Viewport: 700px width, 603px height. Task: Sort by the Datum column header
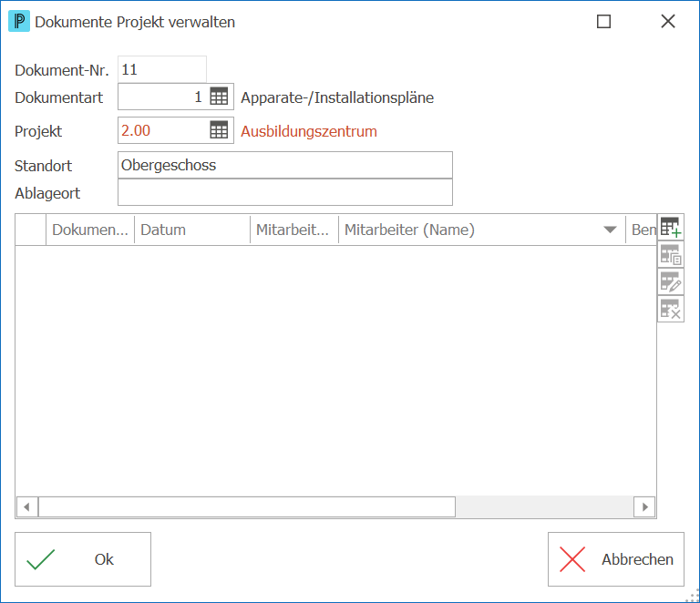coord(192,230)
